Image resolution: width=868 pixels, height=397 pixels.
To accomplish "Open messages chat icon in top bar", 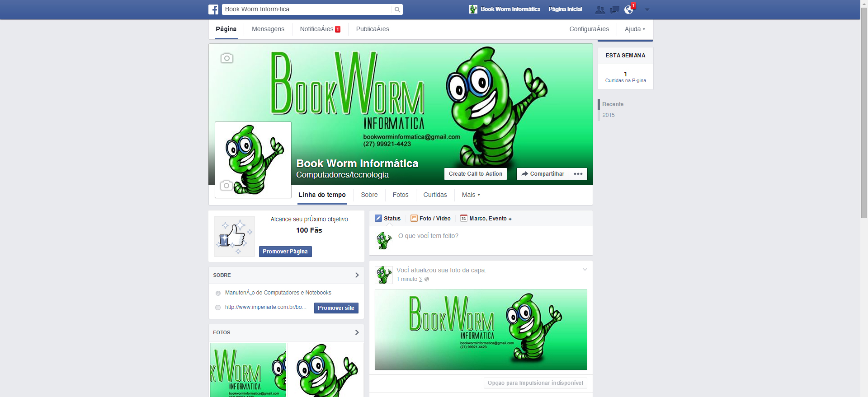I will tap(614, 9).
